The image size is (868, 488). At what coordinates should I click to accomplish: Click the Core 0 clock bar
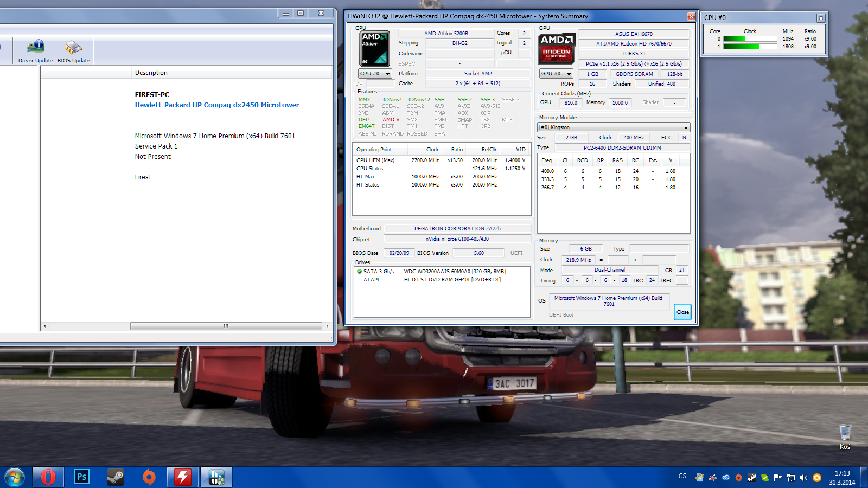pos(750,39)
